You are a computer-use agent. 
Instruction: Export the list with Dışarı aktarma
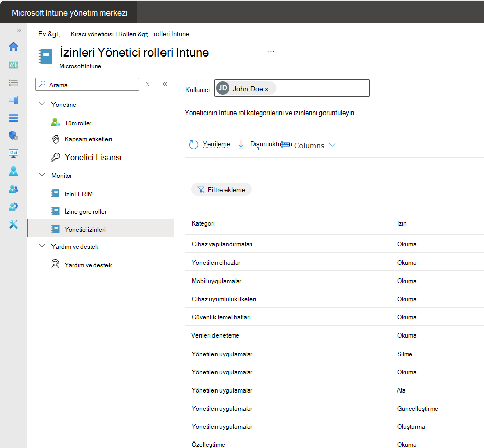pos(264,144)
